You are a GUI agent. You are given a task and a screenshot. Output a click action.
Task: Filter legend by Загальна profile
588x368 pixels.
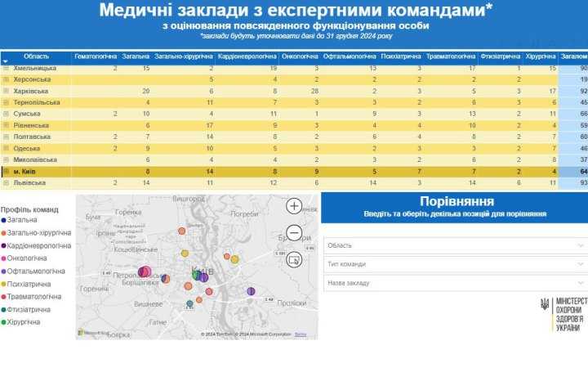tap(19, 220)
